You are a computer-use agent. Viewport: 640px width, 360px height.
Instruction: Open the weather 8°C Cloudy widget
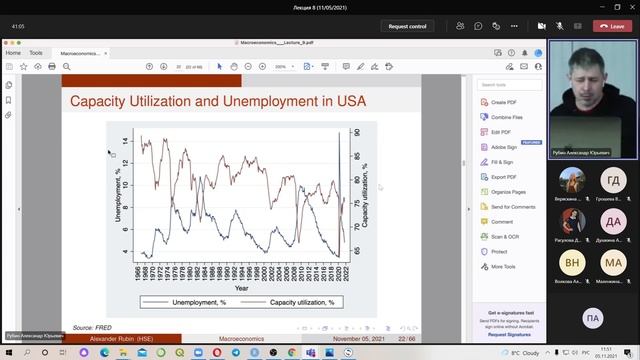[521, 353]
